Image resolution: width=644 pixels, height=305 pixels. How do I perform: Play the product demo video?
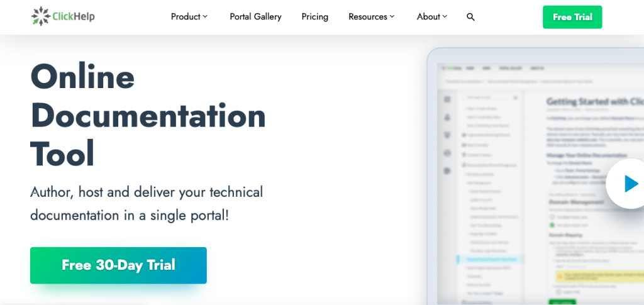point(626,184)
